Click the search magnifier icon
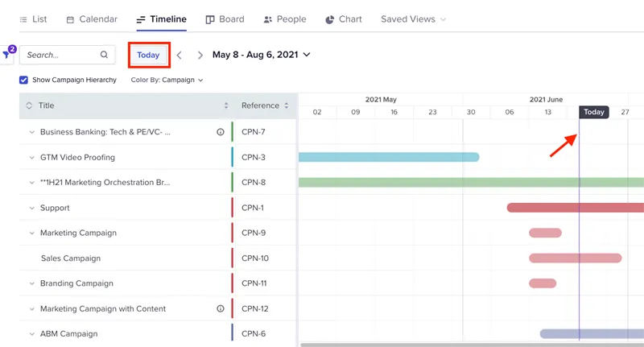644x347 pixels. click(x=104, y=55)
